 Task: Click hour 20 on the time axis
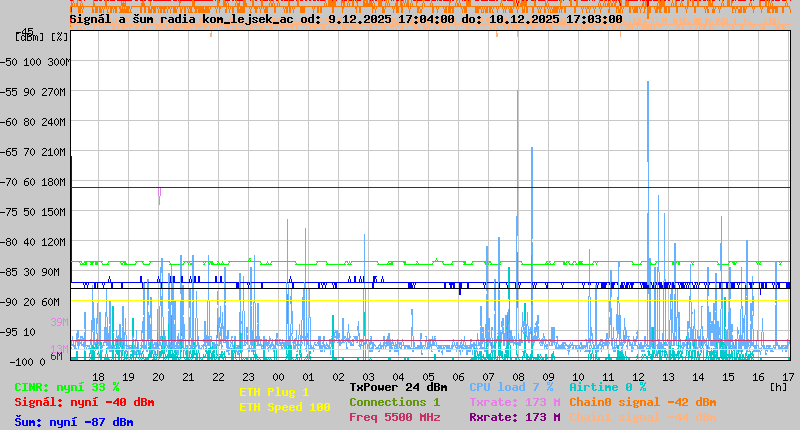(158, 377)
